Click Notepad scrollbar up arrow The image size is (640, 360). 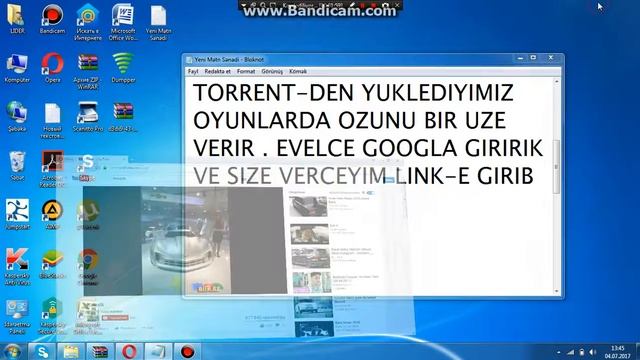[x=556, y=82]
